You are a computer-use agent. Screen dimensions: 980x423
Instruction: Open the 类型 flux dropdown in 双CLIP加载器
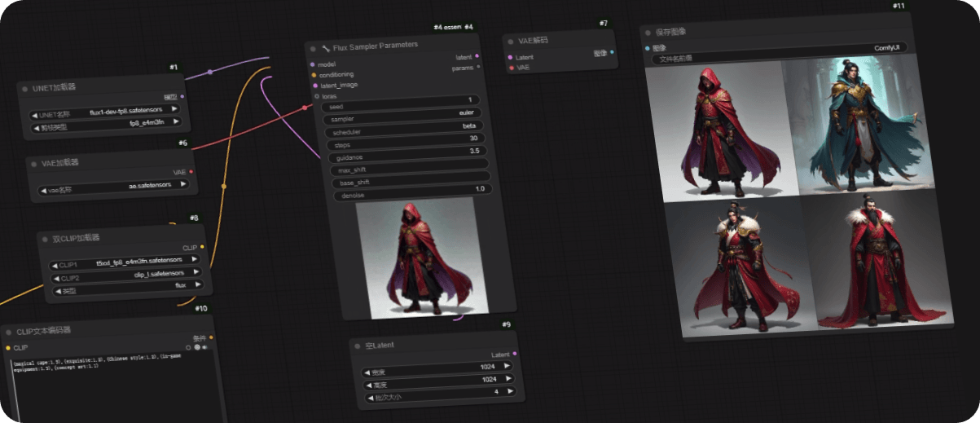point(128,289)
